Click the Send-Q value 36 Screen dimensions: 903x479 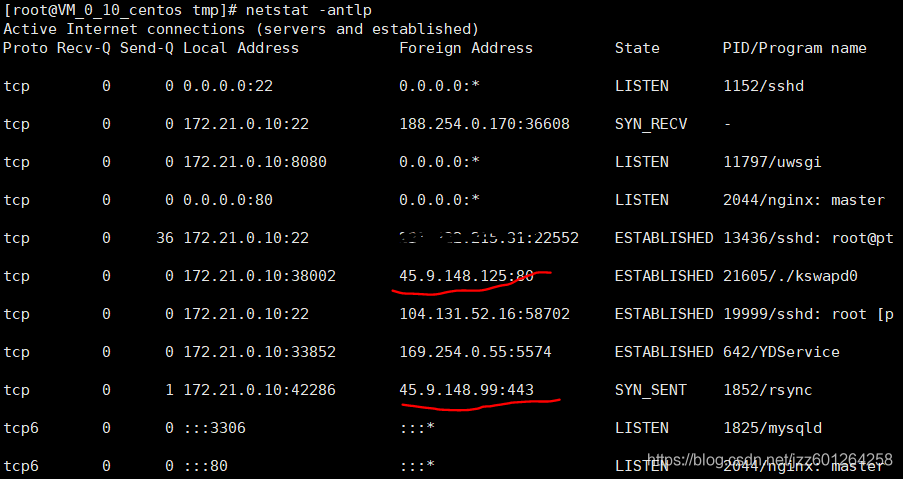165,238
